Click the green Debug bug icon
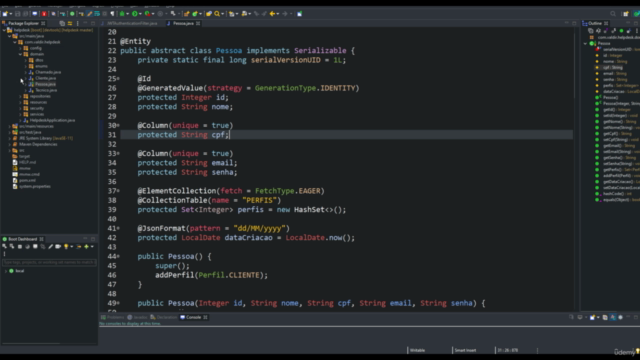Image resolution: width=640 pixels, height=360 pixels. point(122,14)
